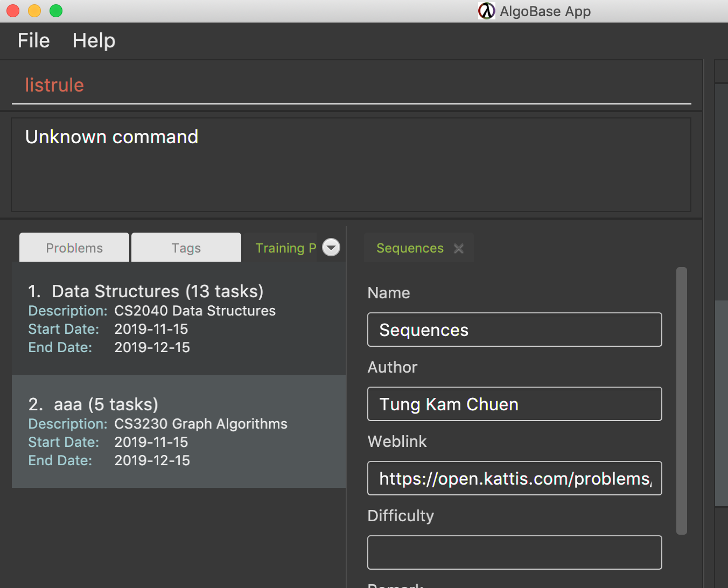Click the Name field containing Sequences
Viewport: 728px width, 588px height.
click(515, 330)
